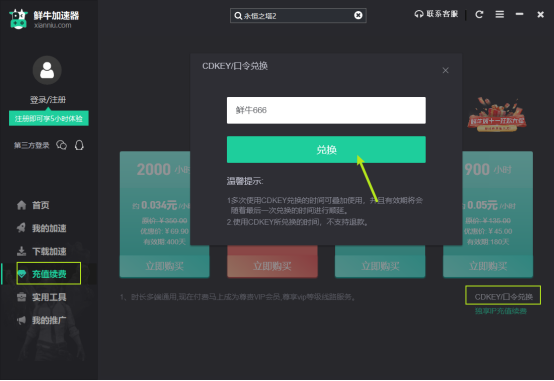Click the search magnifier icon
The width and height of the screenshot is (554, 381).
[238, 16]
